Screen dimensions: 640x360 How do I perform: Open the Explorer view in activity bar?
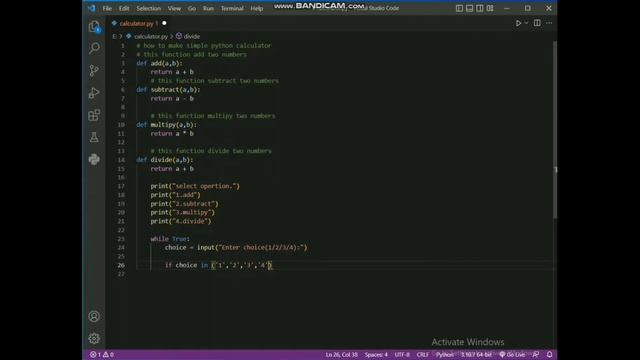click(94, 27)
